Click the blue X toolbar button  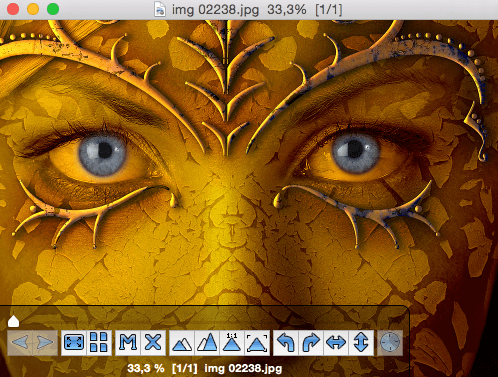click(153, 342)
